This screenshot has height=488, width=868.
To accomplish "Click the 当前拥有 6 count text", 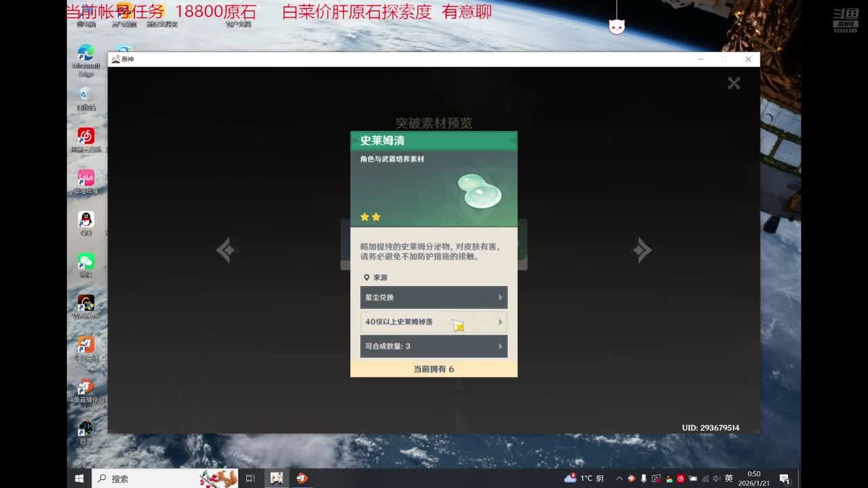I will click(x=433, y=369).
